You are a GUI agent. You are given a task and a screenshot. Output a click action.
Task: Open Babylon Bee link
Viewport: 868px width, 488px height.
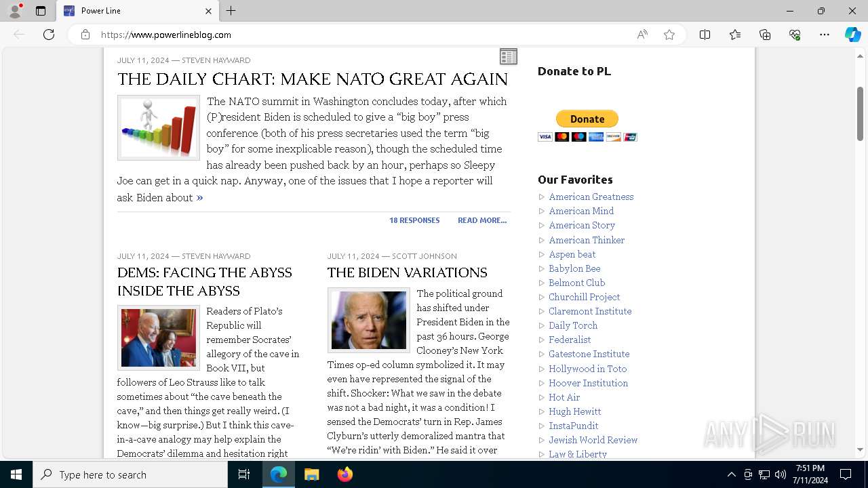click(574, 268)
